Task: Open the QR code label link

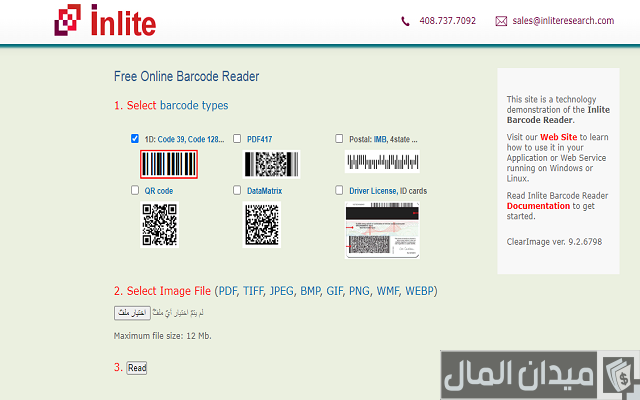Action: [x=159, y=191]
